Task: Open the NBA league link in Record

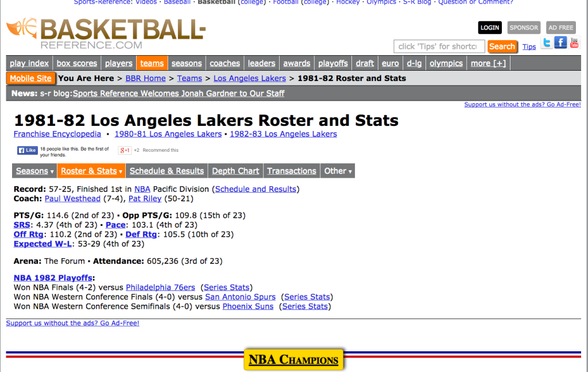Action: [142, 189]
